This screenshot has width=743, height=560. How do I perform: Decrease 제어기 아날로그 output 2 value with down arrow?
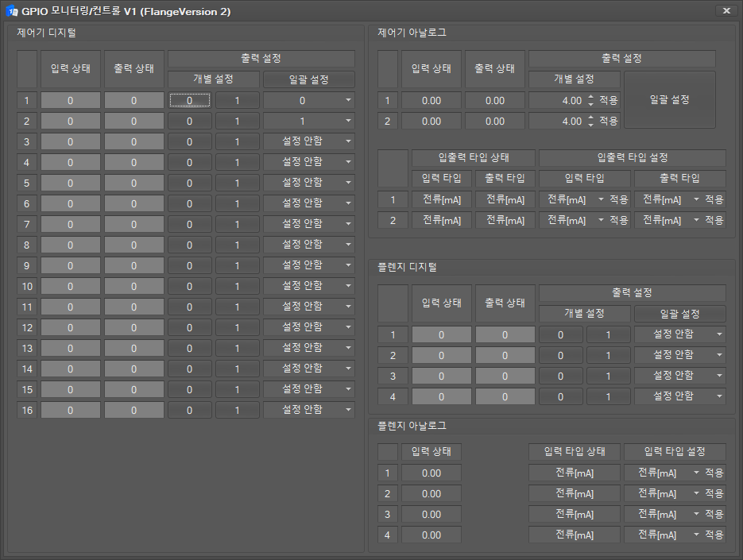pos(590,126)
